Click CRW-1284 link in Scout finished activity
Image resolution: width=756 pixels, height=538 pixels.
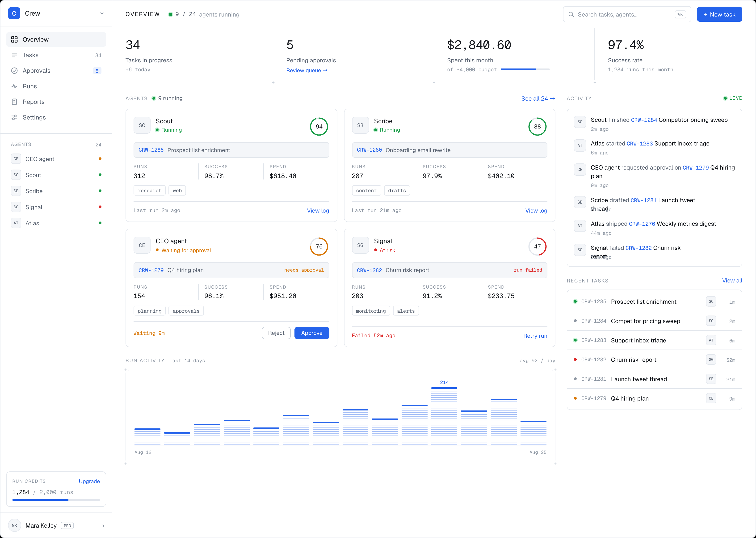(644, 120)
